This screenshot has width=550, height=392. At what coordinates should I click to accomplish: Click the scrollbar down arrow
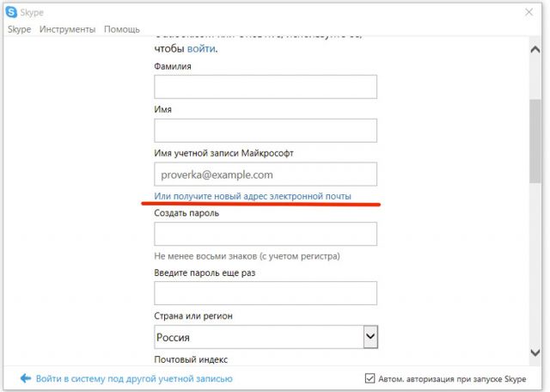(535, 352)
